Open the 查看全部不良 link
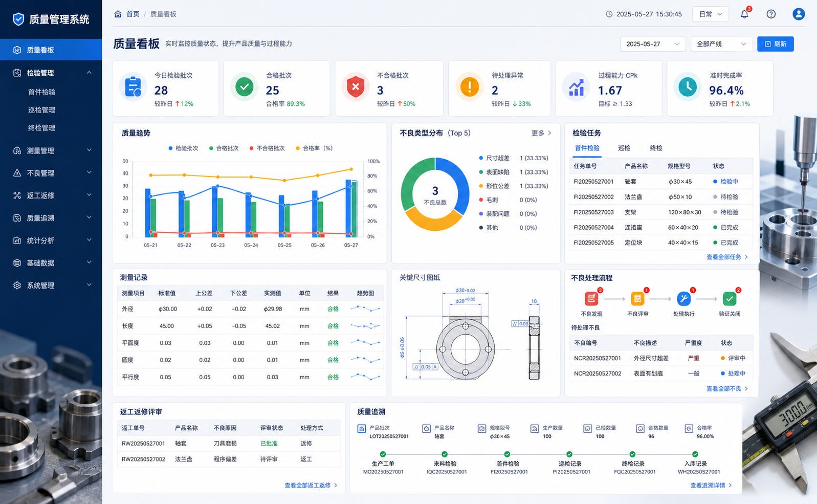The width and height of the screenshot is (817, 504). [727, 388]
